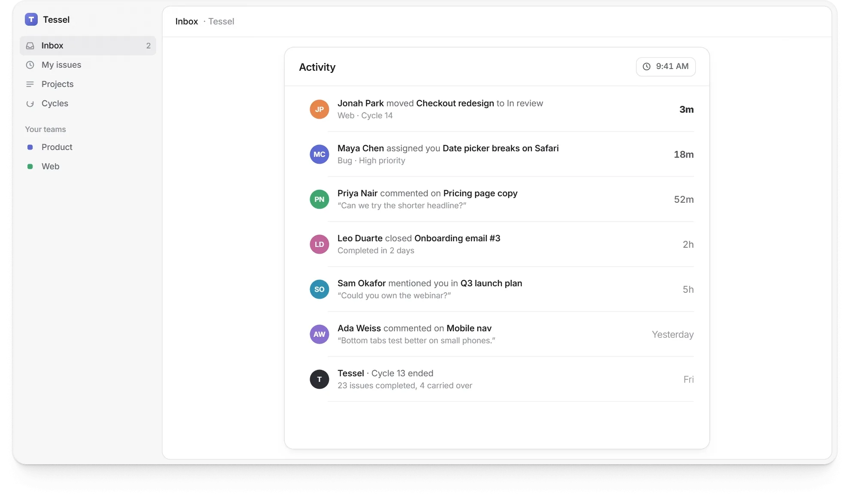850x504 pixels.
Task: Click the 18m timestamp
Action: 684,155
